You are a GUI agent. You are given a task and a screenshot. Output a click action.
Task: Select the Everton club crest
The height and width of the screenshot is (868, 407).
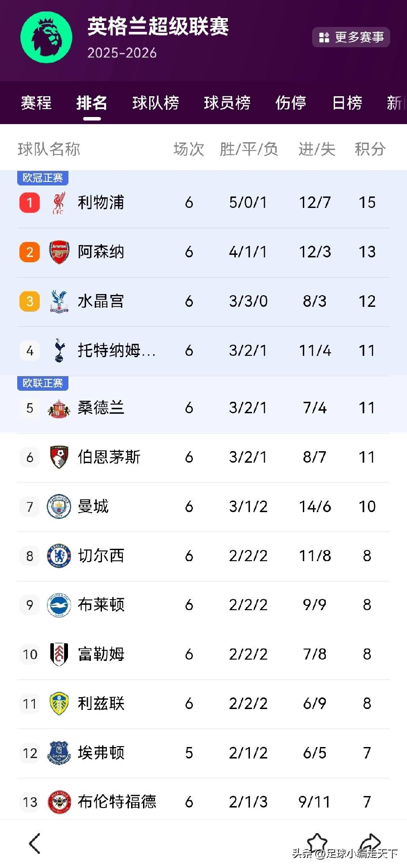point(59,753)
